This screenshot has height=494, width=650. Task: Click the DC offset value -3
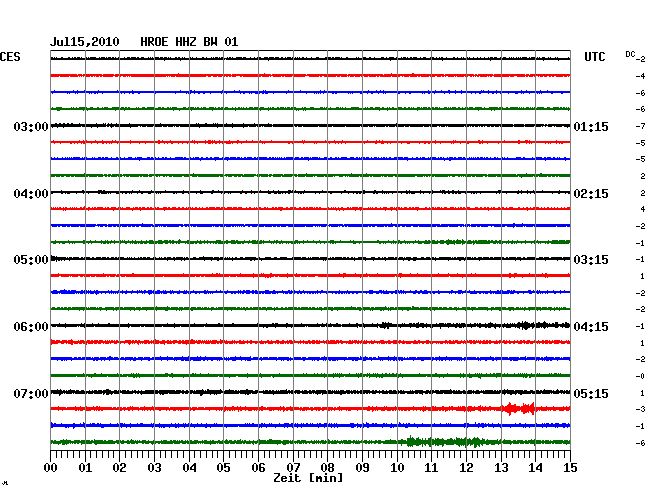pos(640,409)
